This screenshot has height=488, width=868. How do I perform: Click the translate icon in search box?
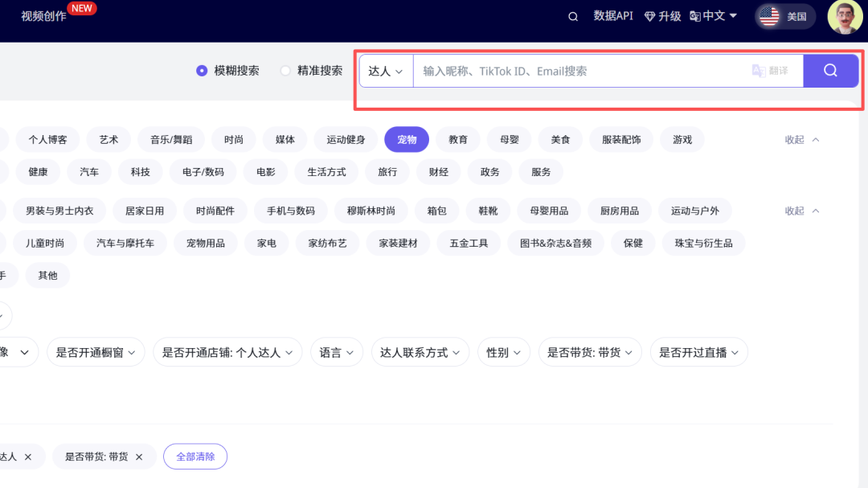point(759,71)
